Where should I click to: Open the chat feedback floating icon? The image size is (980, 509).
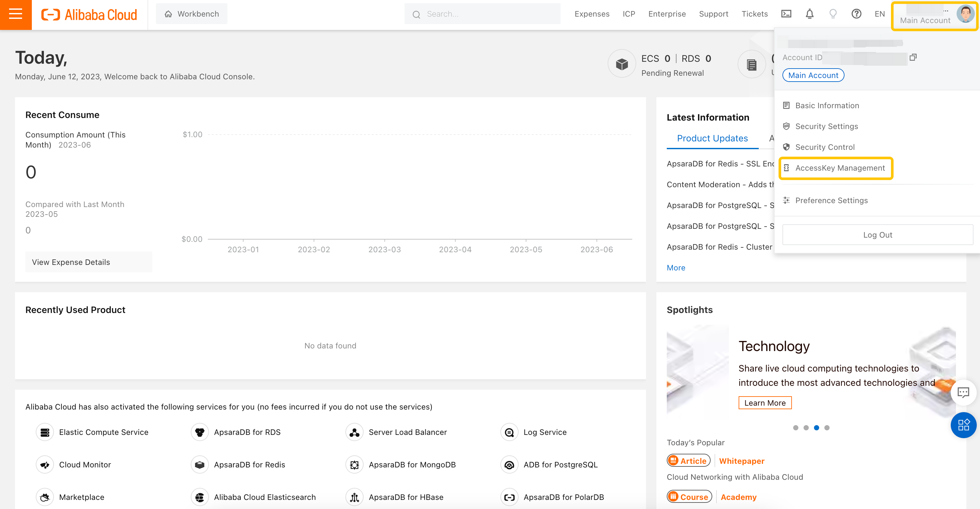click(963, 392)
